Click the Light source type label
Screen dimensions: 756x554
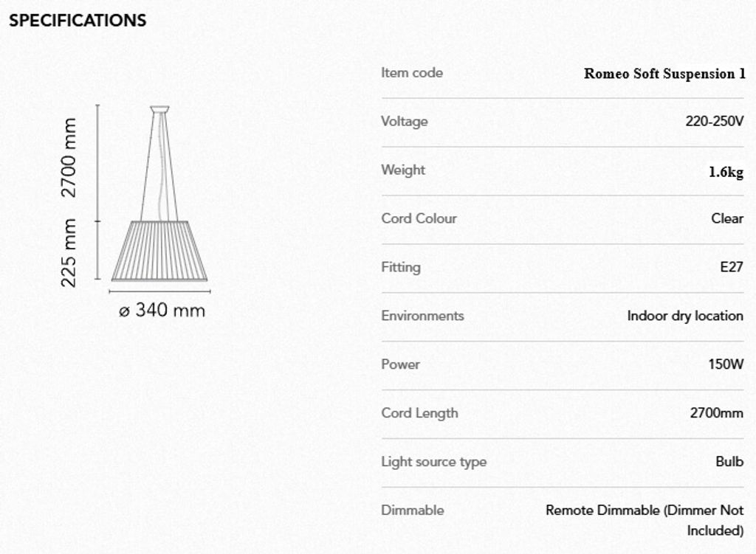433,462
